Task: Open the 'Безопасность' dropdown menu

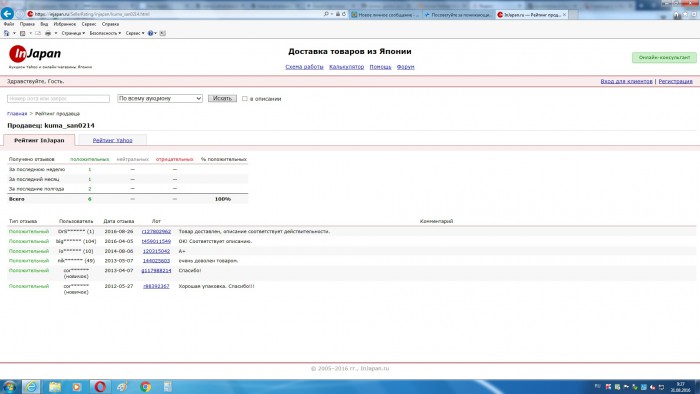Action: (105, 33)
